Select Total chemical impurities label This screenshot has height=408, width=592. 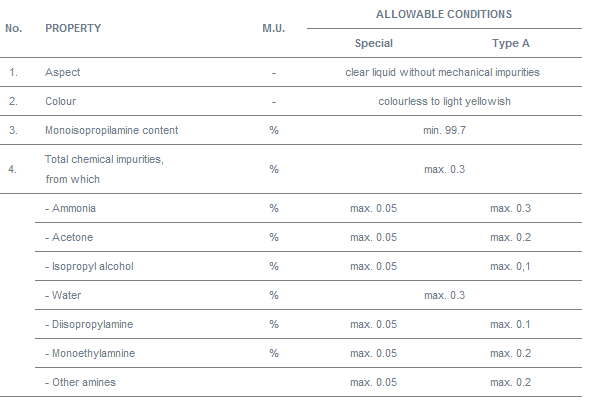coord(105,159)
